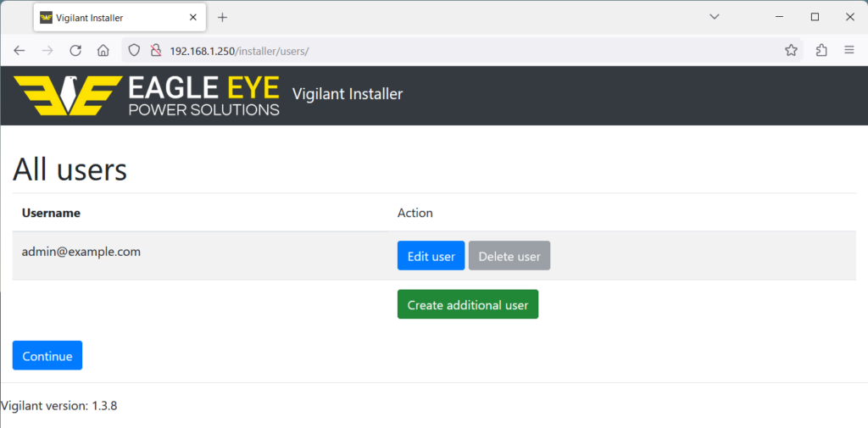This screenshot has width=868, height=428.
Task: Click the Continue button
Action: point(47,355)
